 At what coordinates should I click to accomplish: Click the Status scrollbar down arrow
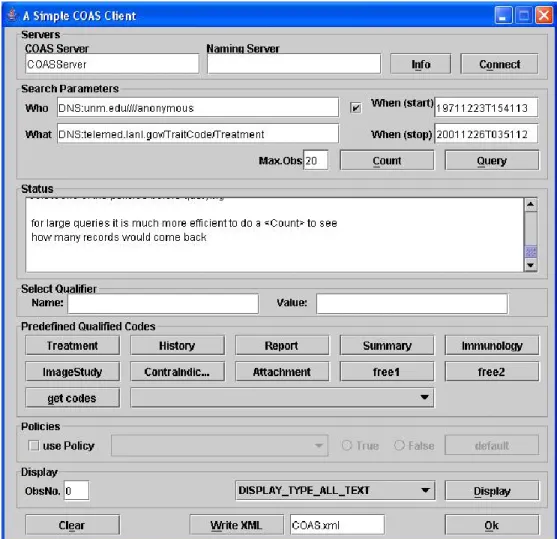[531, 265]
